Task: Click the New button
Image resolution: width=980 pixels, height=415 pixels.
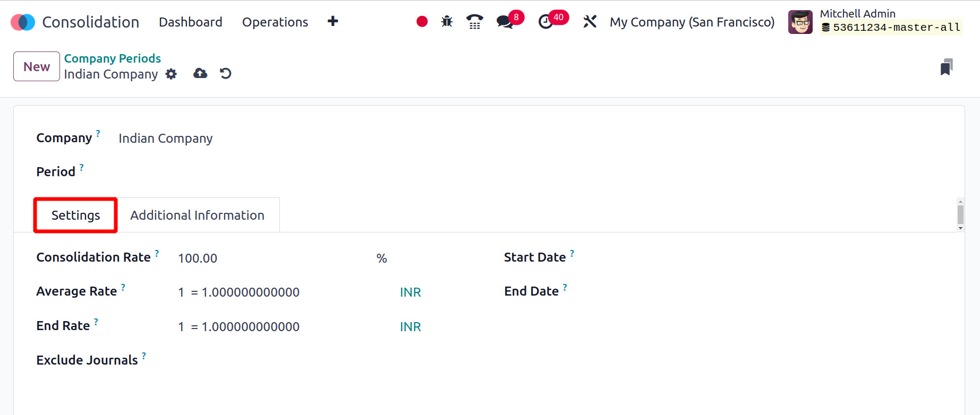Action: pos(37,66)
